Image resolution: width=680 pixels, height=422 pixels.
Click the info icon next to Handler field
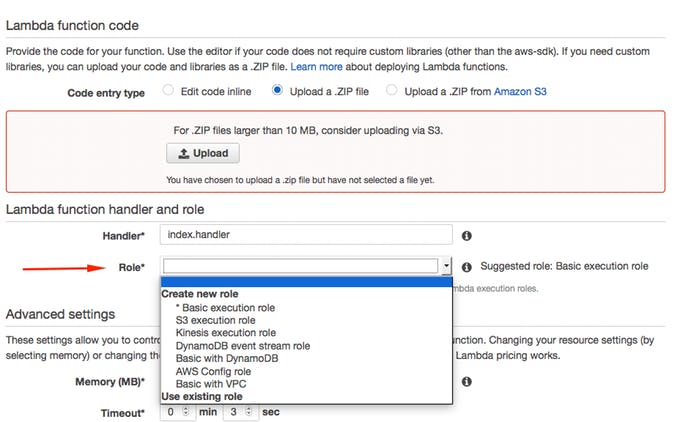click(466, 236)
